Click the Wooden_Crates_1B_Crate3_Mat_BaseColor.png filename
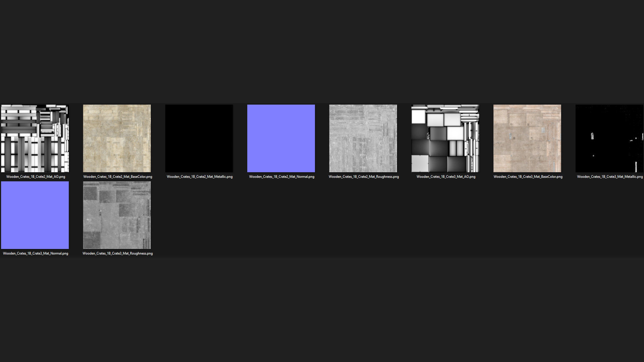The width and height of the screenshot is (644, 362). point(528,177)
